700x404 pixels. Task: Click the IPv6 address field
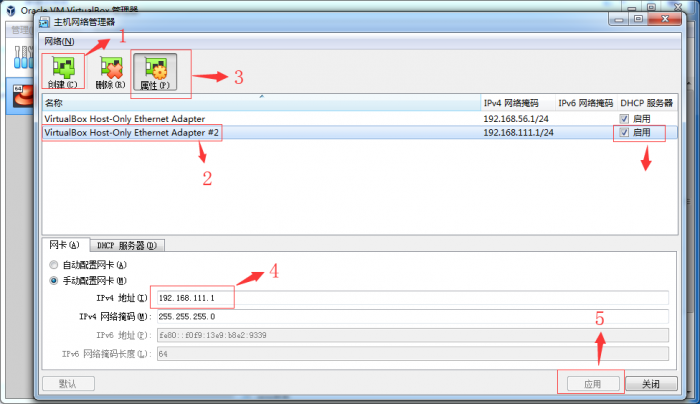(x=412, y=335)
